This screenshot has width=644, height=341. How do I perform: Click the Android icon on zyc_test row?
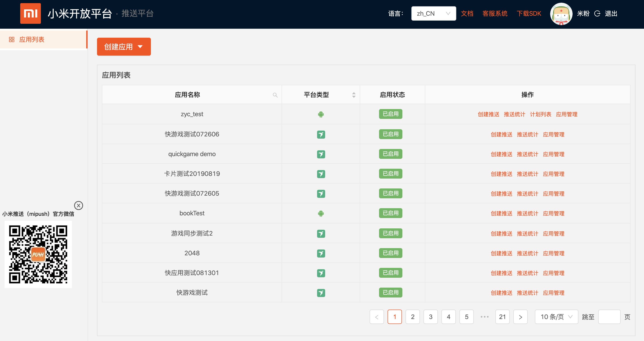coord(321,114)
